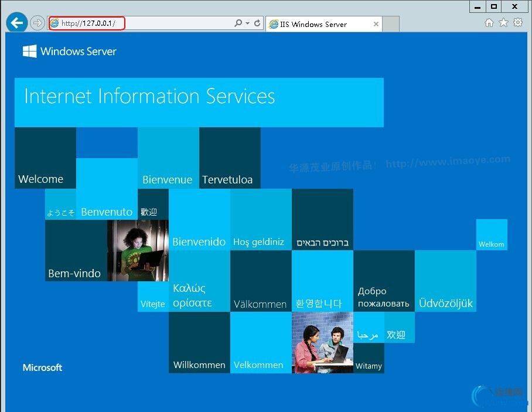Open Favorites star icon

pos(503,23)
